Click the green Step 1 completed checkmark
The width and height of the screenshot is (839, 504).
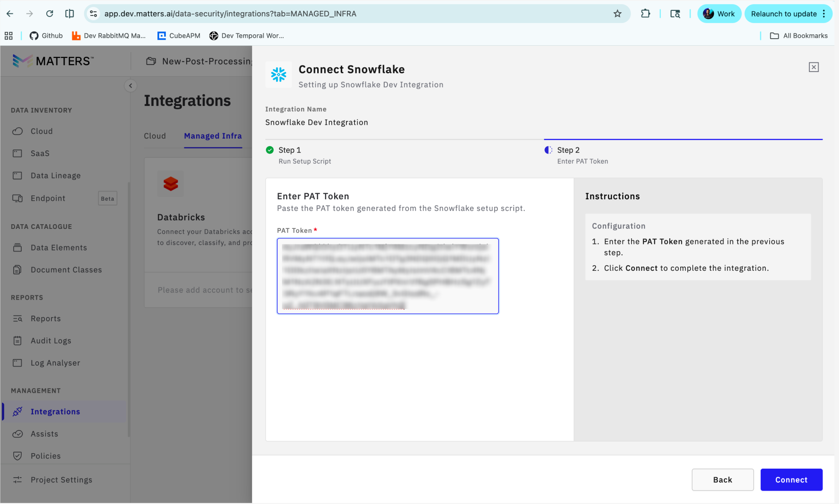coord(270,150)
